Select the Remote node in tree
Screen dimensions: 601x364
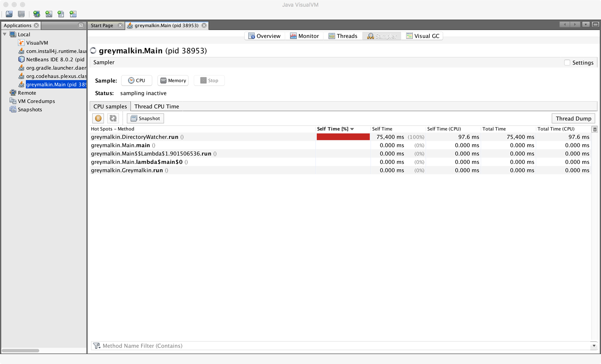[27, 93]
